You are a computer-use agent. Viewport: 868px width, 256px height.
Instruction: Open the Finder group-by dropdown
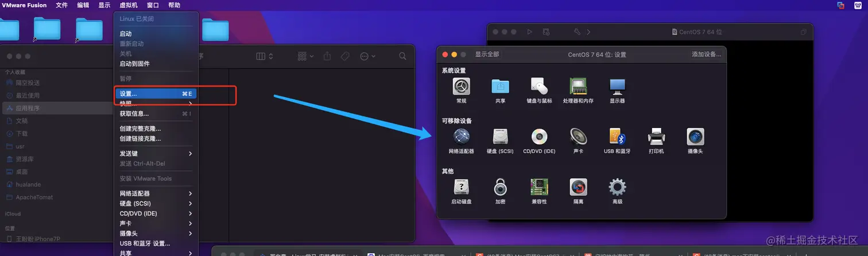(x=305, y=56)
